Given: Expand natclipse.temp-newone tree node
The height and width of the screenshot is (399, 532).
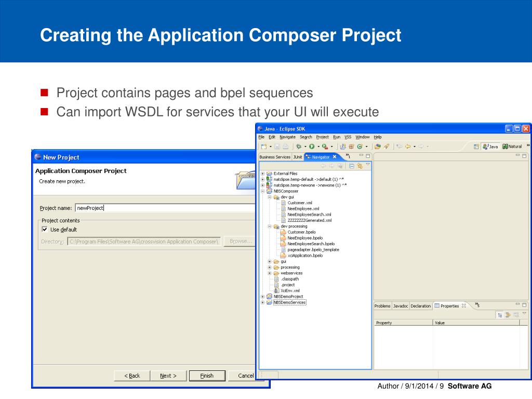Looking at the screenshot, I should [262, 185].
